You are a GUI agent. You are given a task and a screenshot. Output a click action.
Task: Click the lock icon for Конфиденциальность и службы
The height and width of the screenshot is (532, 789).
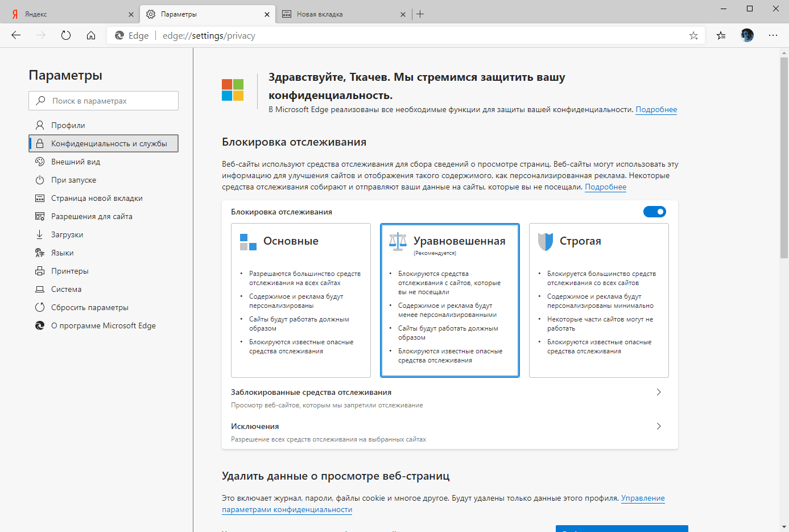point(40,143)
